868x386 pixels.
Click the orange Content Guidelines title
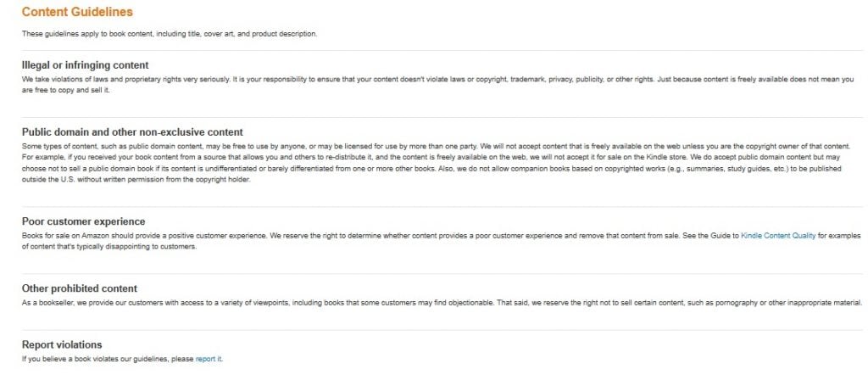77,12
